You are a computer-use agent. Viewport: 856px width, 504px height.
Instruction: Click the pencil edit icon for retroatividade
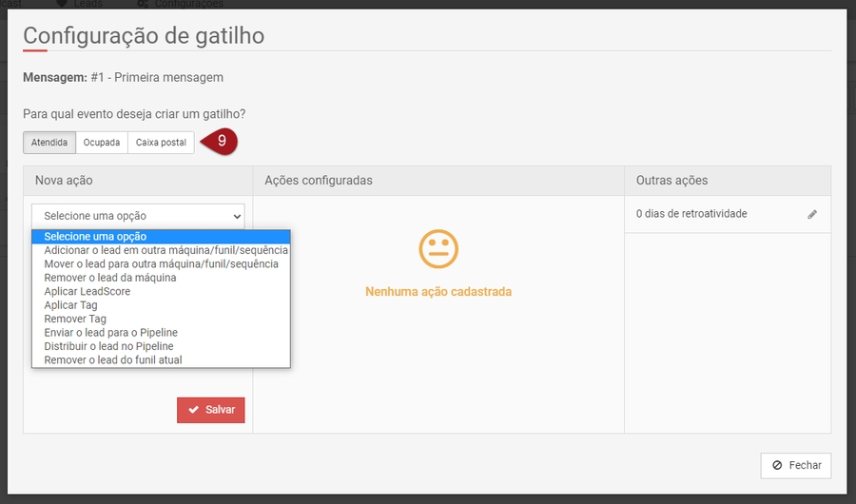click(812, 215)
